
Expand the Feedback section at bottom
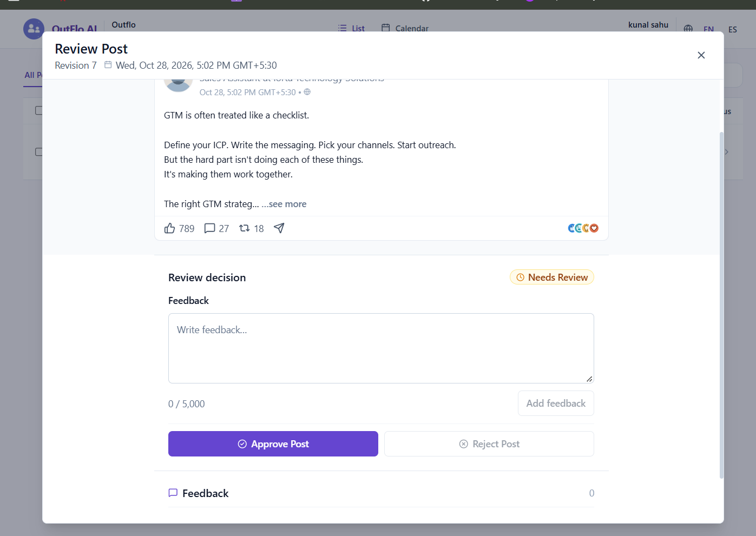point(381,493)
